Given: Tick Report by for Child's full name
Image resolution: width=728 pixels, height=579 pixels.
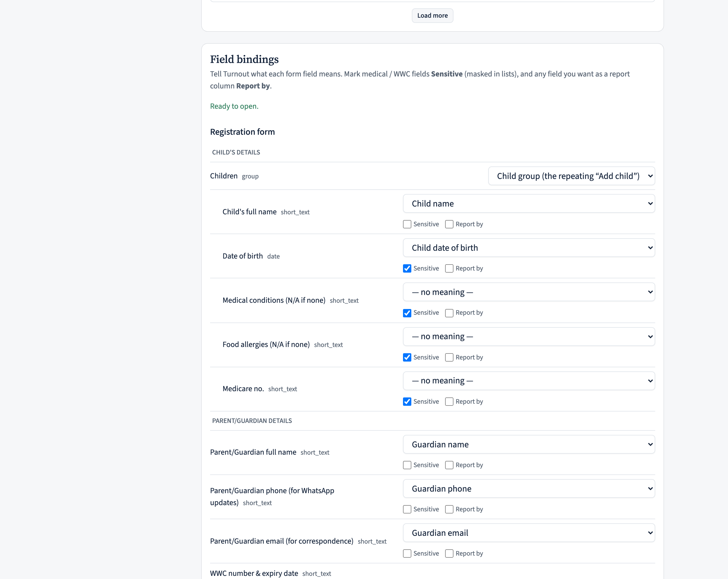Looking at the screenshot, I should [449, 224].
